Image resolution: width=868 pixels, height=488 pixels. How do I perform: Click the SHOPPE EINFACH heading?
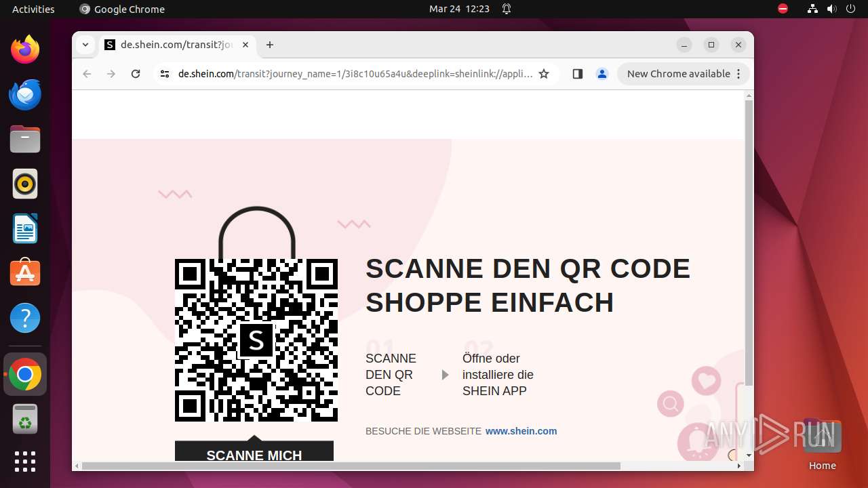pyautogui.click(x=490, y=303)
